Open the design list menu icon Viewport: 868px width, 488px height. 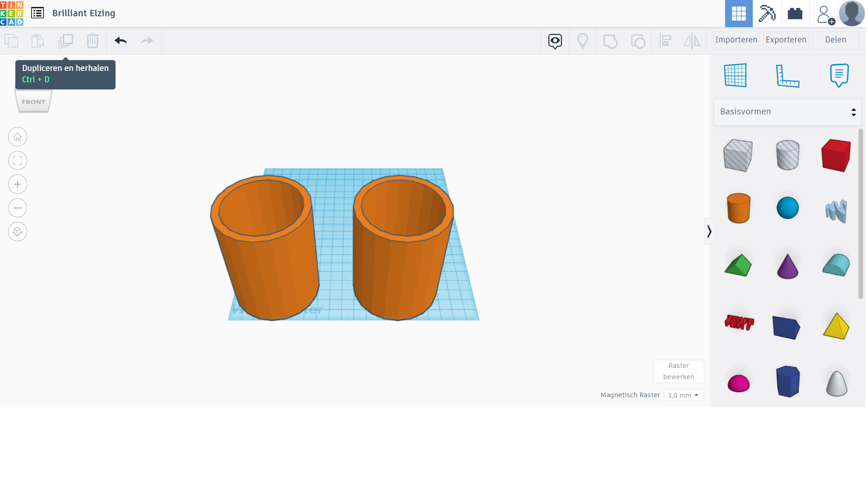pyautogui.click(x=38, y=13)
